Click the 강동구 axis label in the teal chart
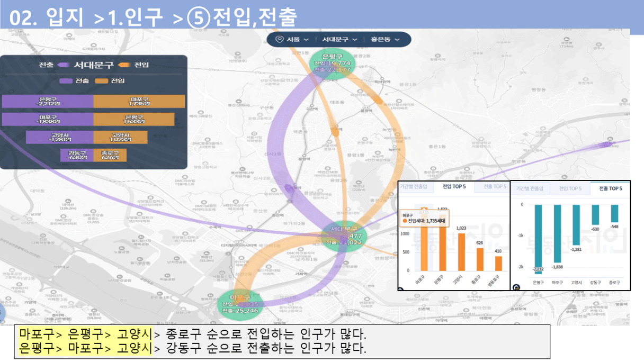Viewport: 644px width, 362px height. point(595,283)
